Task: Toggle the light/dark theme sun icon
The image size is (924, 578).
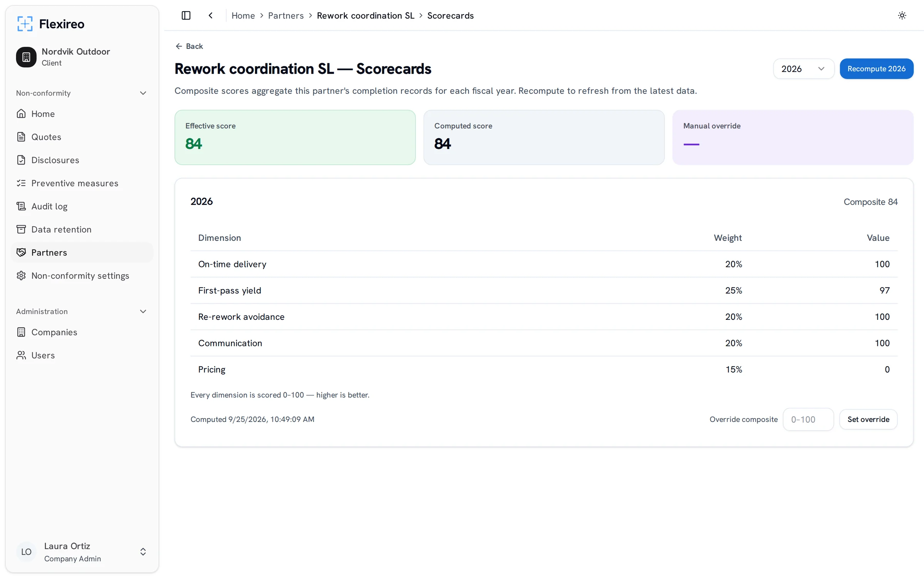Action: point(902,15)
